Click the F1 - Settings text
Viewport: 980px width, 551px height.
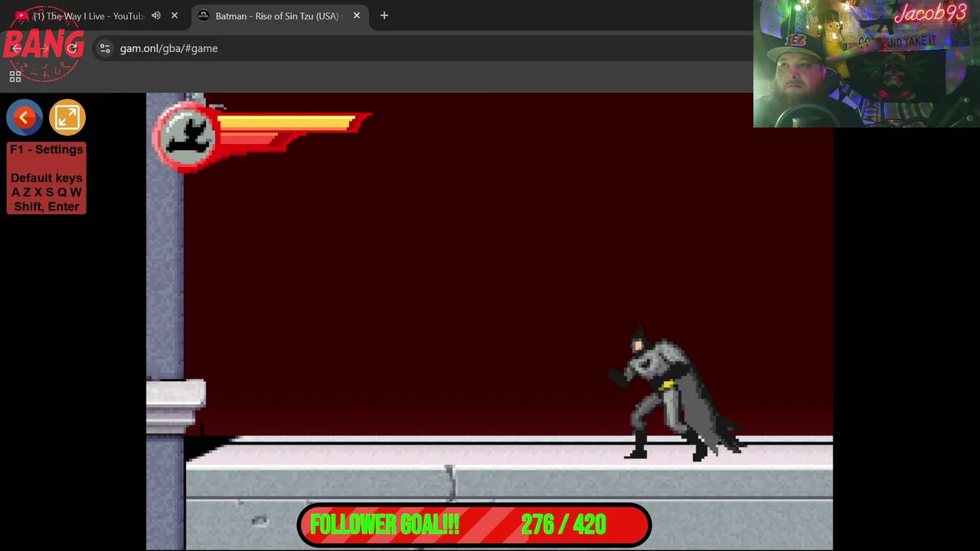(47, 149)
